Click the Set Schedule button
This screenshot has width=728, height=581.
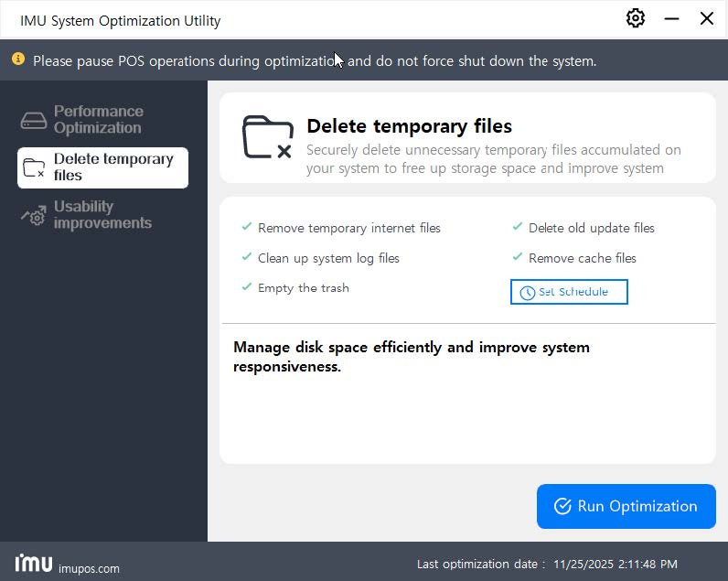(569, 292)
